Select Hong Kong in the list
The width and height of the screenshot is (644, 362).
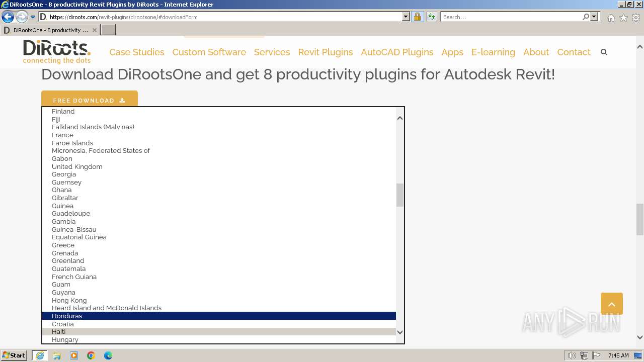pos(219,300)
